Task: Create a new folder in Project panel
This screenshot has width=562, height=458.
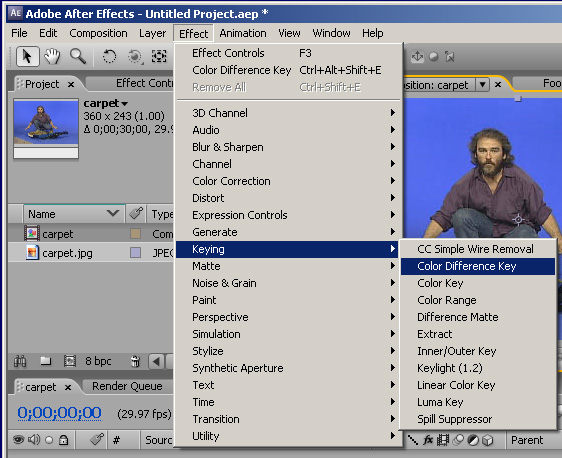Action: coord(46,361)
